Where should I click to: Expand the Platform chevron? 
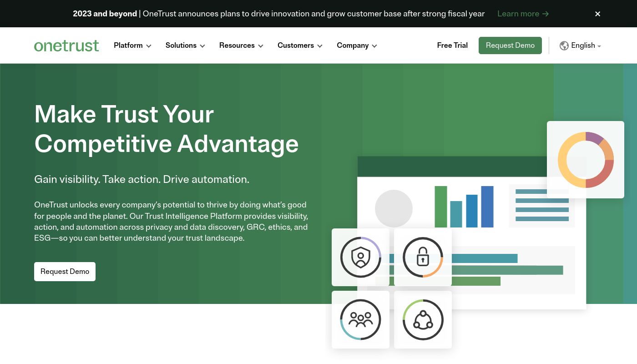point(149,46)
